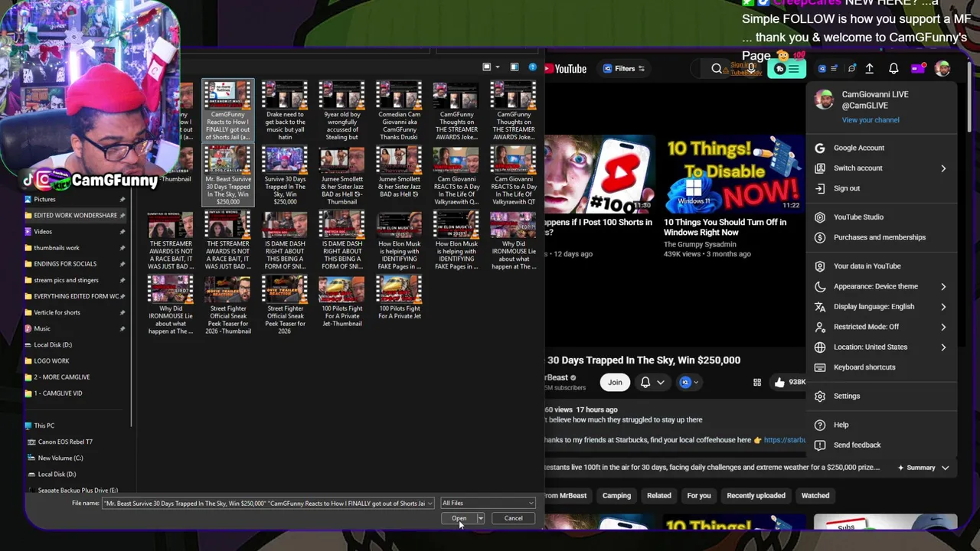Click the Open button's split arrow
Screen dimensions: 980x551
(480, 518)
